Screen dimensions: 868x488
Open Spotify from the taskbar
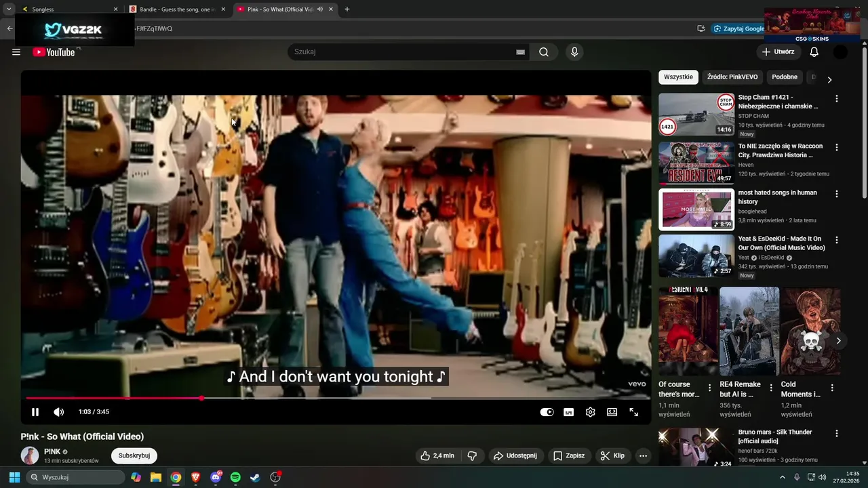235,477
